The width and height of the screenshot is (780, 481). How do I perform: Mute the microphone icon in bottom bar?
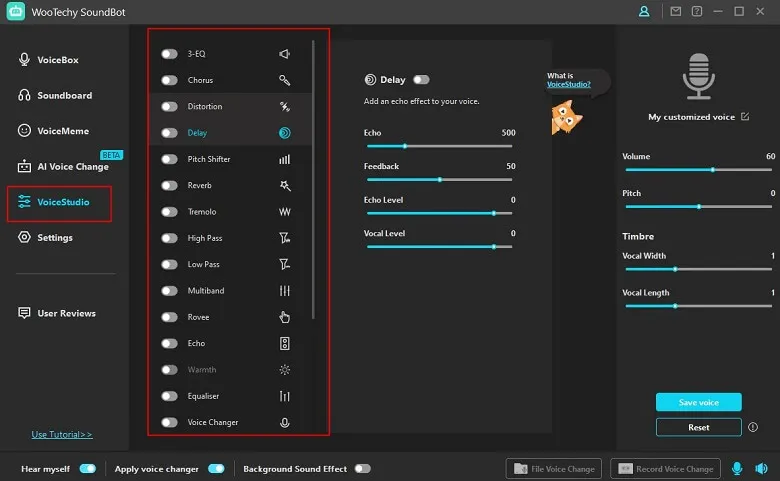point(737,468)
